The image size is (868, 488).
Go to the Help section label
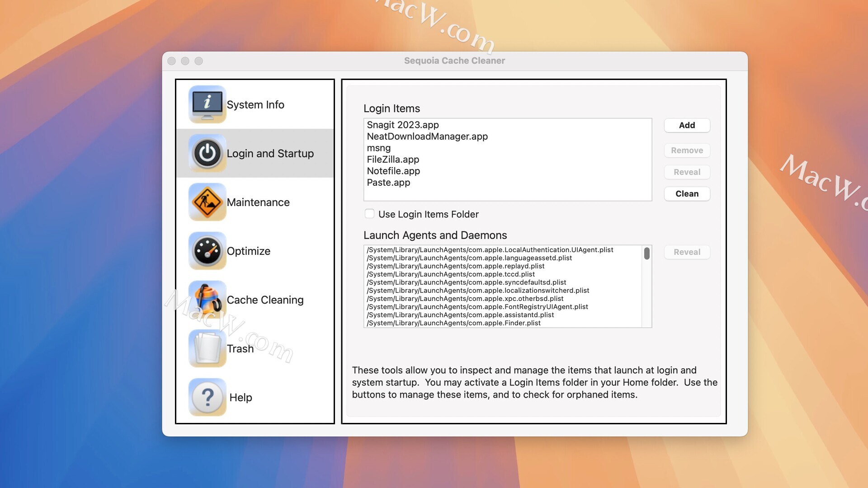pyautogui.click(x=241, y=398)
